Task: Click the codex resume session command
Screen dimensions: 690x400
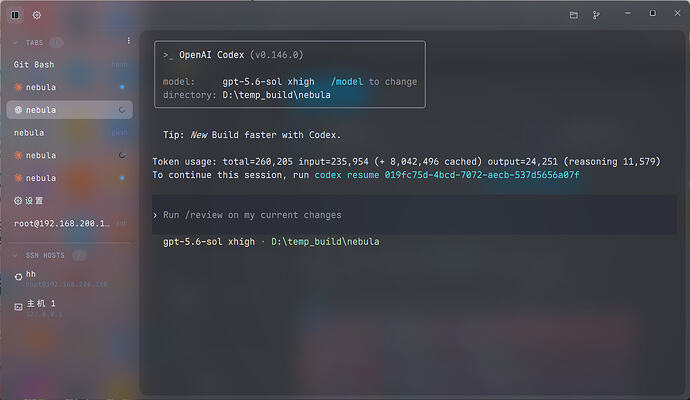Action: (x=447, y=175)
